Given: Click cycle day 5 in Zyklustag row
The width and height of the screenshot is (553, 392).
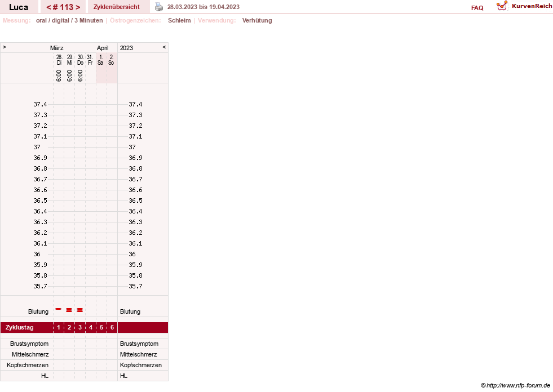Looking at the screenshot, I should [101, 327].
